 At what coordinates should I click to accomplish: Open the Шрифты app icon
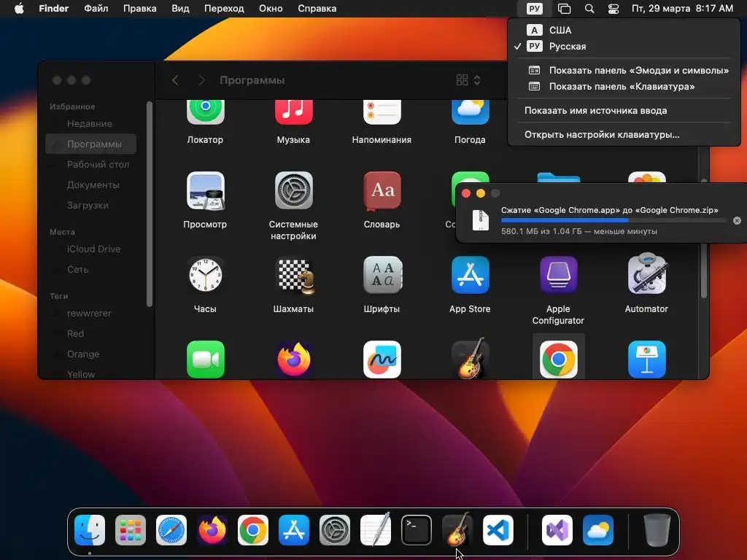[x=382, y=275]
